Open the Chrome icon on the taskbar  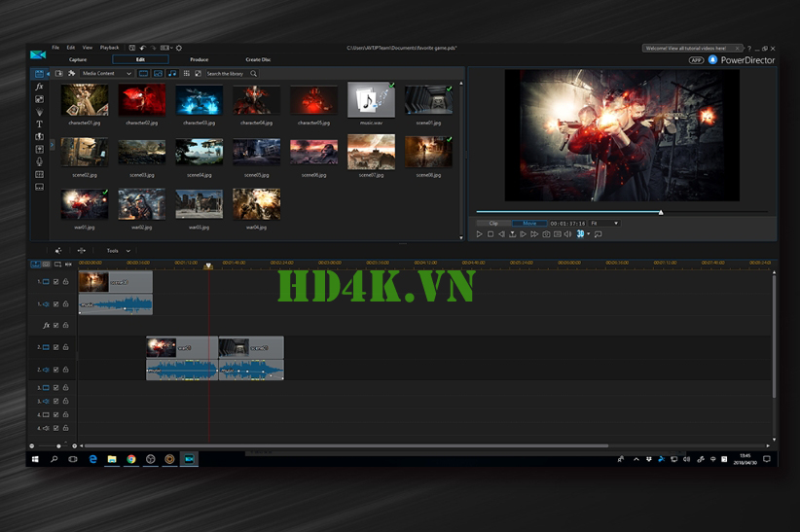131,459
